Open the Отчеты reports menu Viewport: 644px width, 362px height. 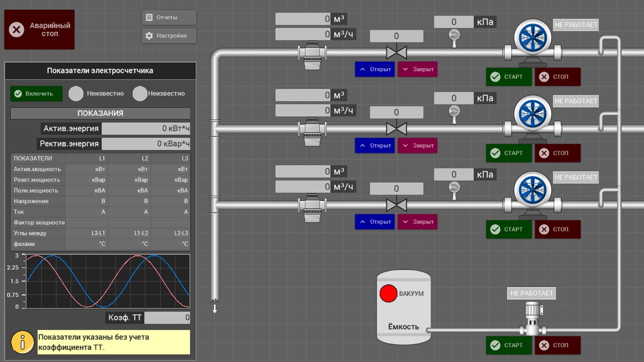169,17
